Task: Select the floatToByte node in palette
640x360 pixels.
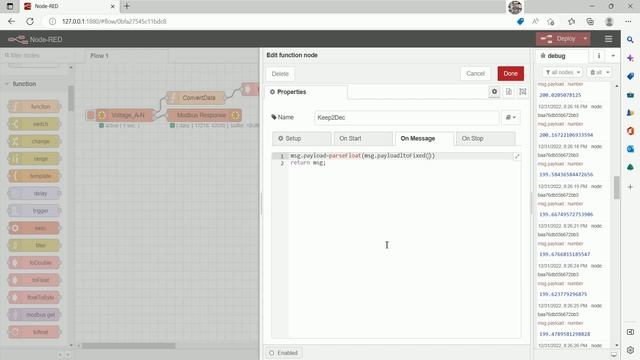Action: [34, 298]
